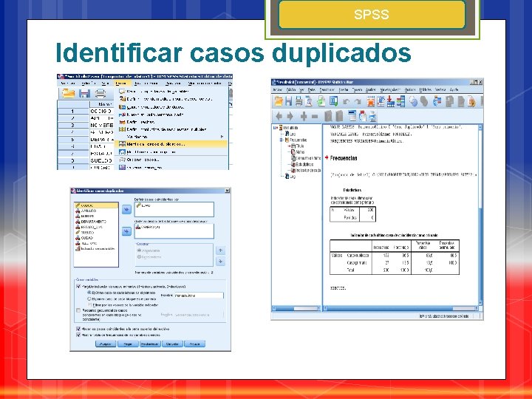Screen dimensions: 532x399
Task: Click Save icon in Viewer toolbar
Action: (289, 101)
